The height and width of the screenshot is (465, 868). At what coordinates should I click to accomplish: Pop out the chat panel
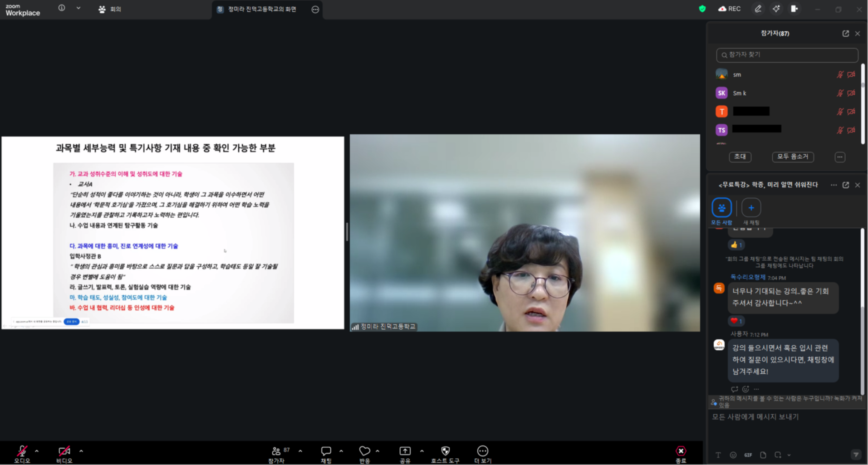click(846, 185)
